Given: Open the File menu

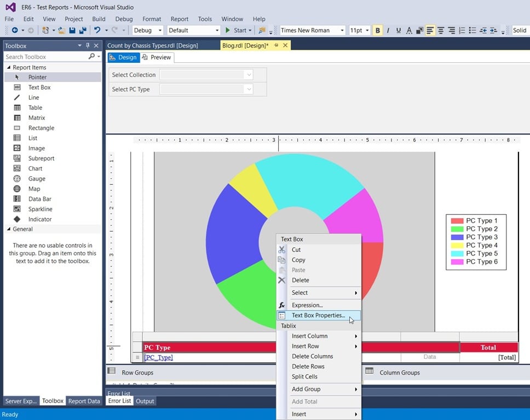Looking at the screenshot, I should (x=9, y=19).
